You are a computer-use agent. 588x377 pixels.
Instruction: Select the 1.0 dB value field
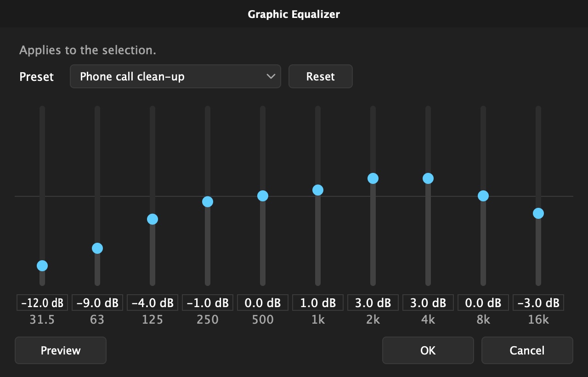[x=318, y=303]
